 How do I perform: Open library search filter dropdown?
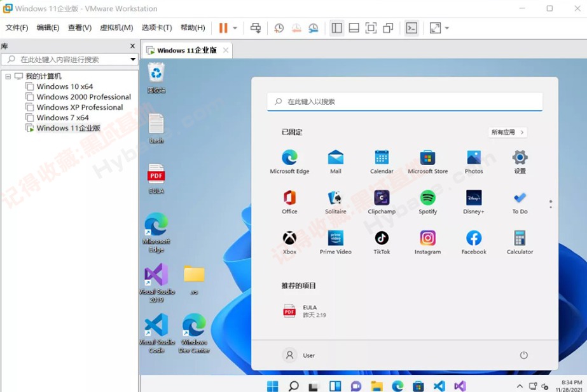(133, 60)
